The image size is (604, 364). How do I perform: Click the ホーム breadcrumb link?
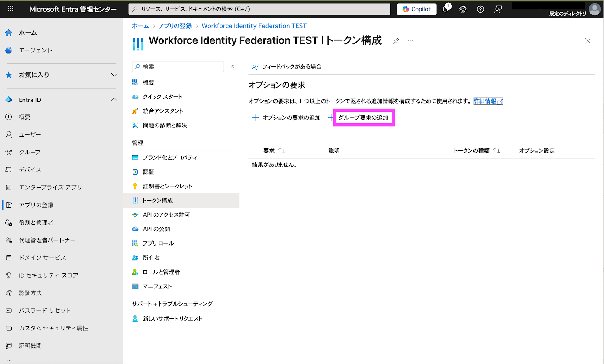140,26
